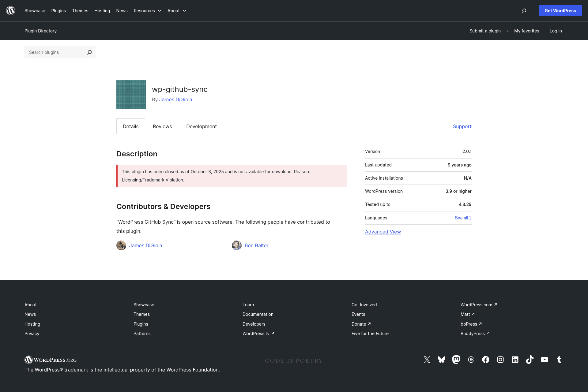
Task: Open WordPress.tv external link
Action: point(258,334)
